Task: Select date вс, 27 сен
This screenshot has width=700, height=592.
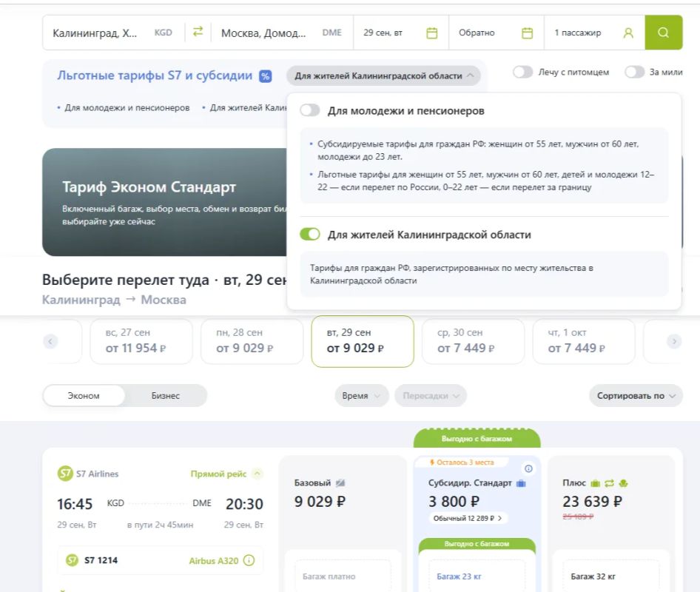Action: (x=141, y=341)
